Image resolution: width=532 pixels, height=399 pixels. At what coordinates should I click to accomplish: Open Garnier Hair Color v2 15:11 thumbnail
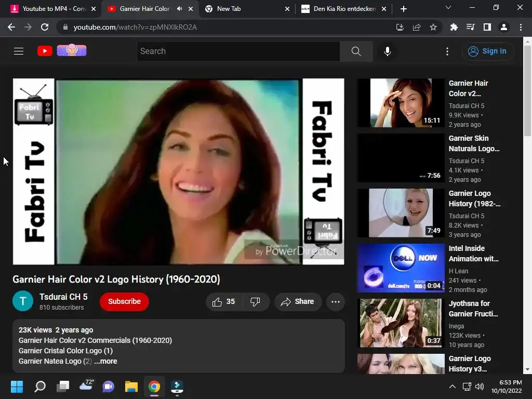(401, 103)
